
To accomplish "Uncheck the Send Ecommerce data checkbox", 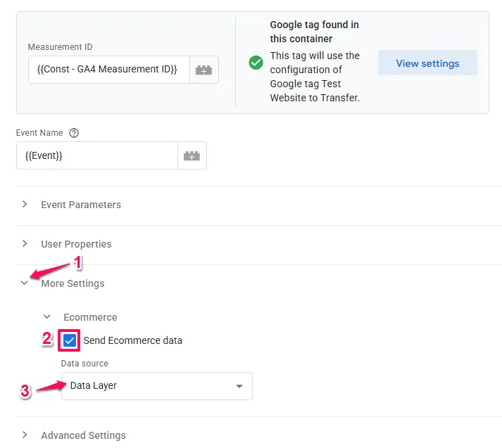I will tap(70, 340).
